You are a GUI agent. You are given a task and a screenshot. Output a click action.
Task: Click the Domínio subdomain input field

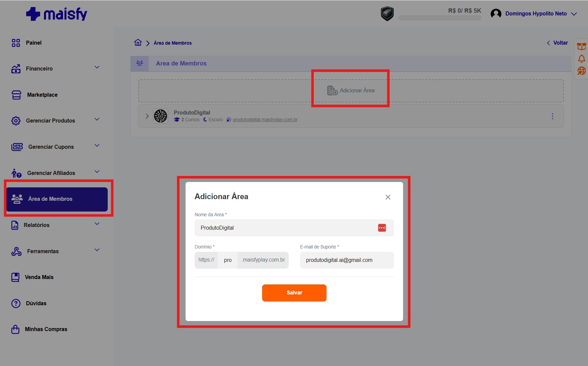click(228, 260)
